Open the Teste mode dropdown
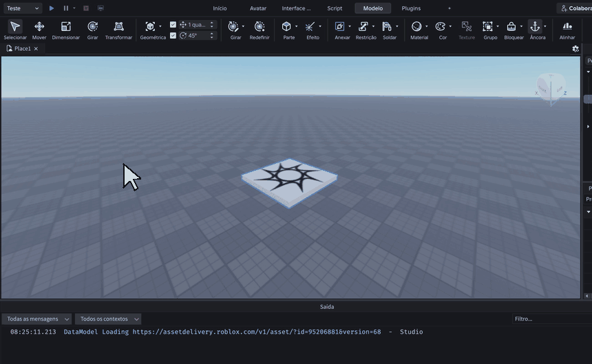Image resolution: width=592 pixels, height=364 pixels. pyautogui.click(x=23, y=8)
